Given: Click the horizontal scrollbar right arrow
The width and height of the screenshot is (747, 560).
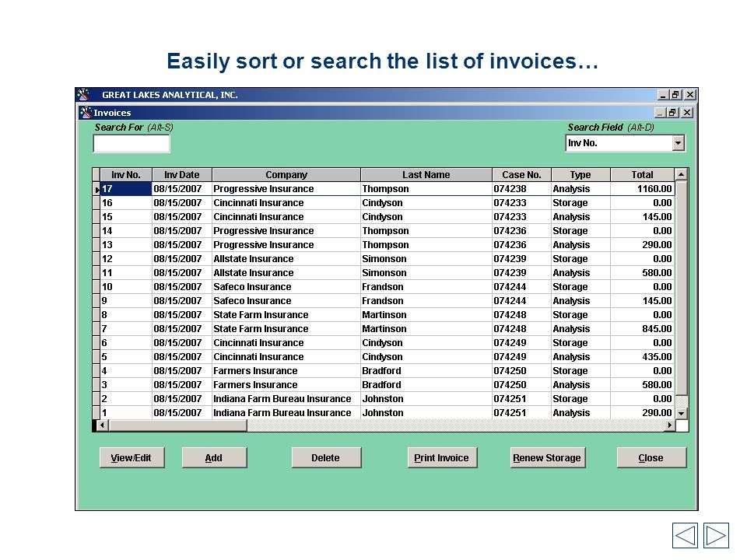Looking at the screenshot, I should pos(670,425).
